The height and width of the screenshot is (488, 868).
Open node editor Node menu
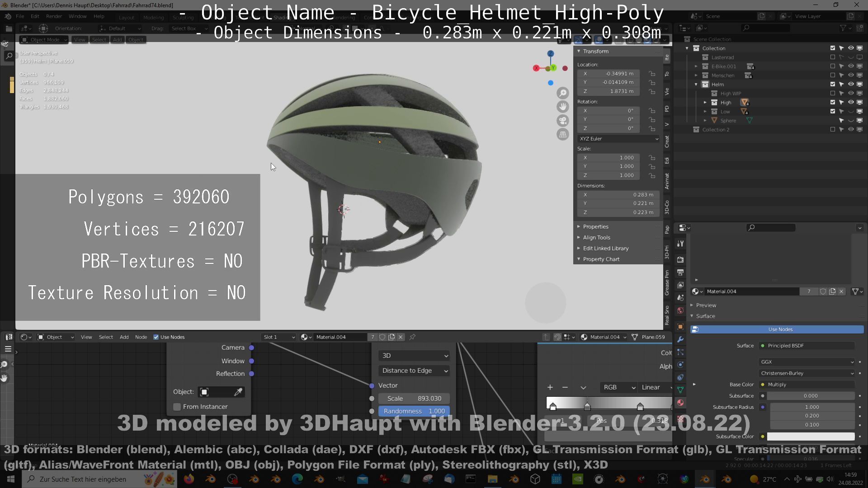coord(141,337)
